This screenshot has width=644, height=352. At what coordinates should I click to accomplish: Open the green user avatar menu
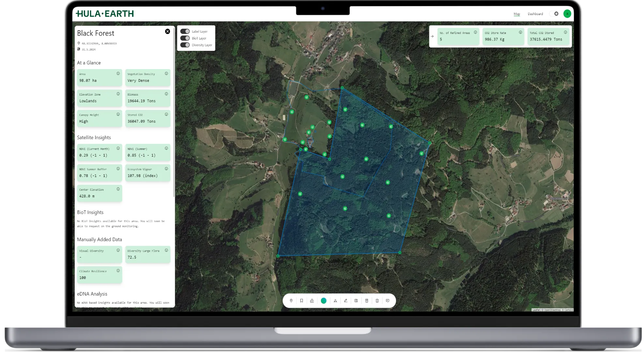(x=567, y=14)
